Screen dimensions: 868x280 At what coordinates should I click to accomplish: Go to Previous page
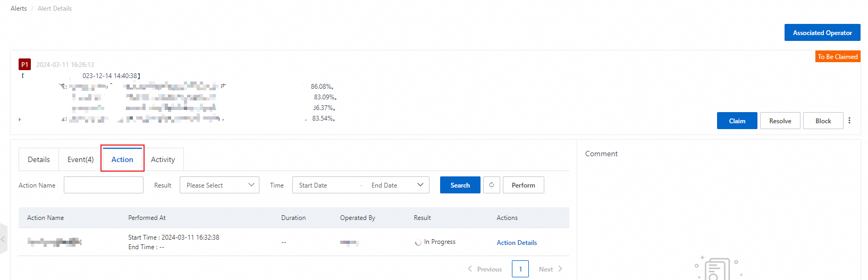[485, 269]
